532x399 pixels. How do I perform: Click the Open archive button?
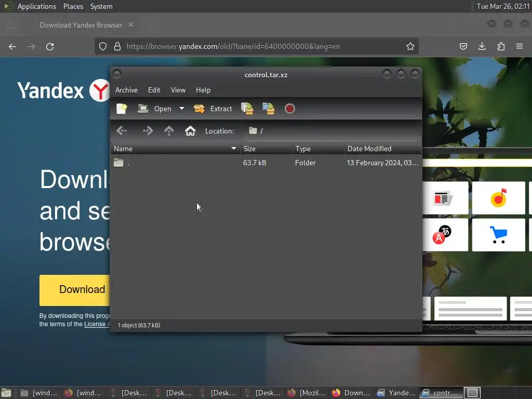pos(154,109)
